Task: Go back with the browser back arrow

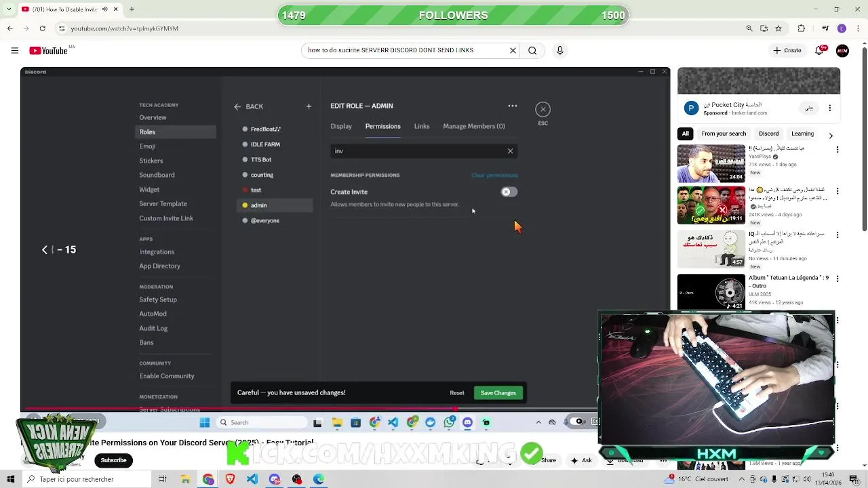Action: pyautogui.click(x=9, y=28)
